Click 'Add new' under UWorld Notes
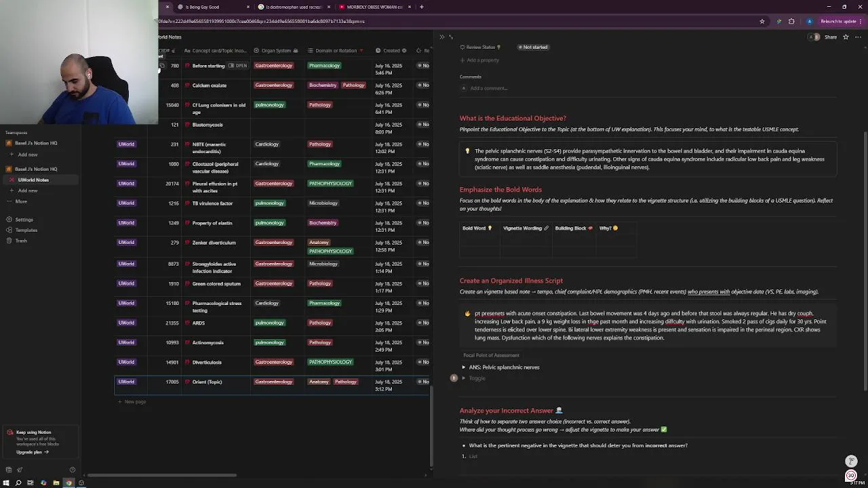Screen dimensions: 868x488 (28, 190)
